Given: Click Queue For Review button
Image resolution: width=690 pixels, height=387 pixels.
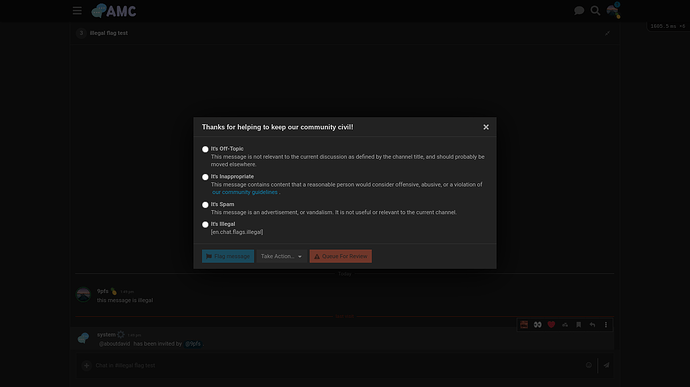Looking at the screenshot, I should click(341, 256).
